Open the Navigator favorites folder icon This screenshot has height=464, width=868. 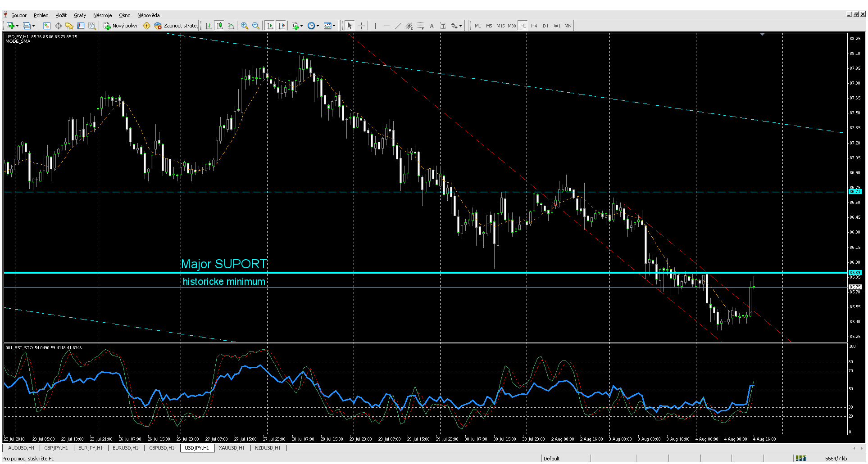click(69, 26)
